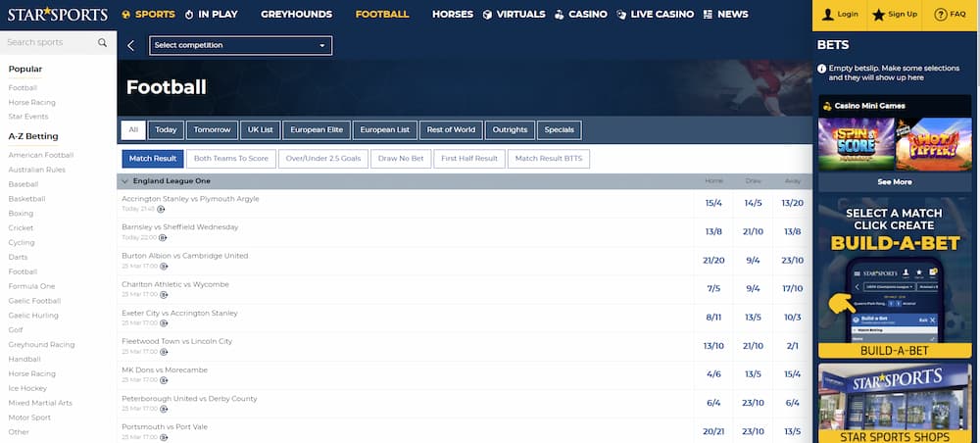
Task: Click the back arrow beside competition selector
Action: pyautogui.click(x=131, y=46)
